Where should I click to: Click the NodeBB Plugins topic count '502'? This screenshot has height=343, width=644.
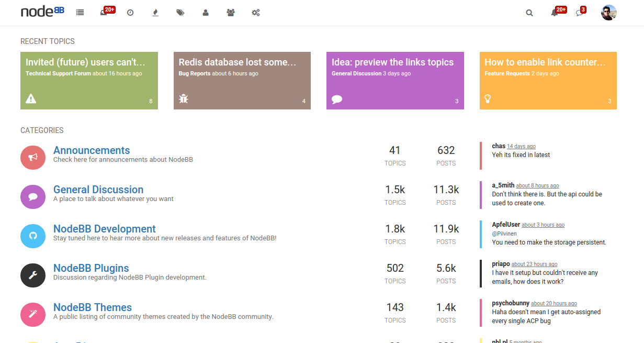(395, 268)
